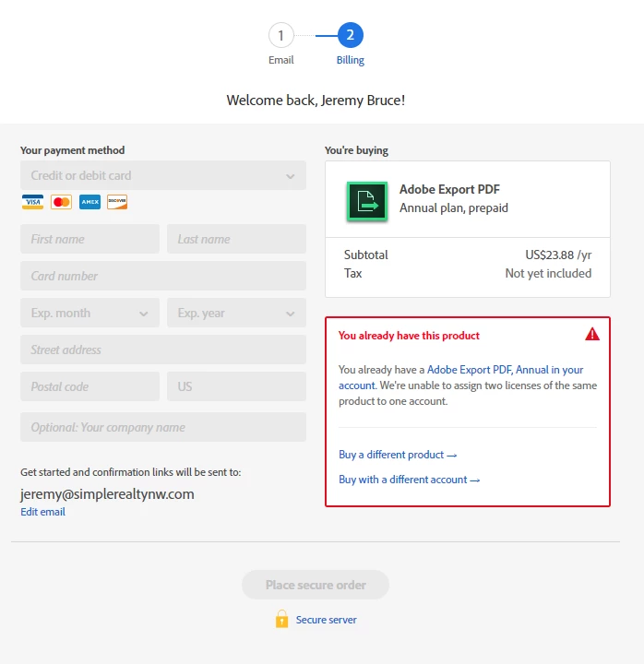The image size is (644, 664).
Task: Focus the First name field
Action: pyautogui.click(x=89, y=239)
